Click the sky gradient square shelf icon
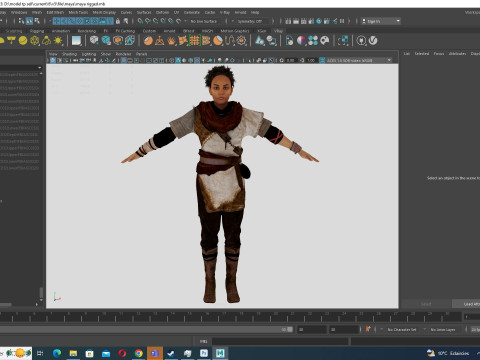The image size is (480, 360). (x=76, y=41)
